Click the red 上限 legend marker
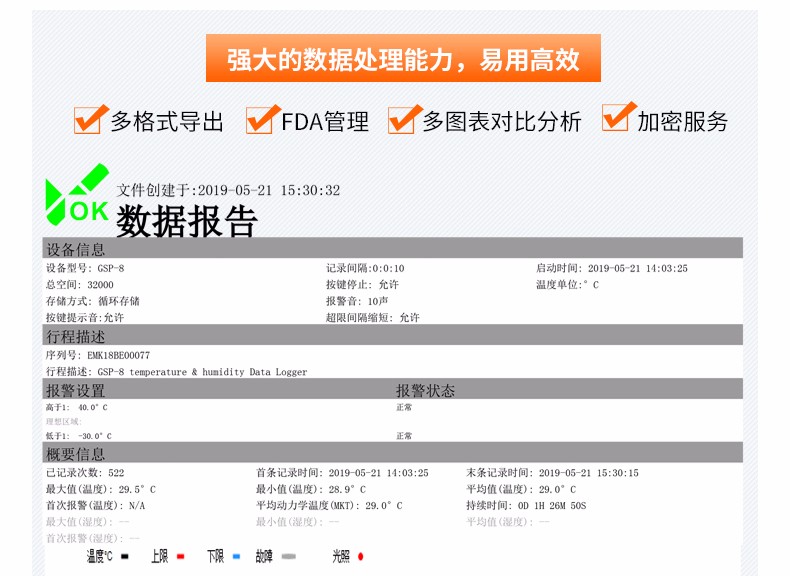This screenshot has height=576, width=790. [x=181, y=556]
